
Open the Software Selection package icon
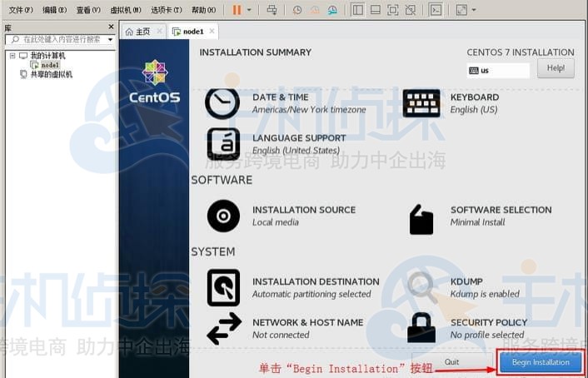[421, 220]
